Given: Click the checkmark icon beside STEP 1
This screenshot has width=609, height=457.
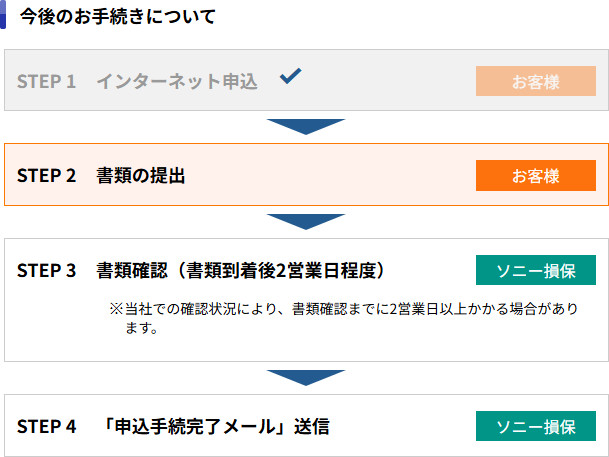Looking at the screenshot, I should click(290, 76).
